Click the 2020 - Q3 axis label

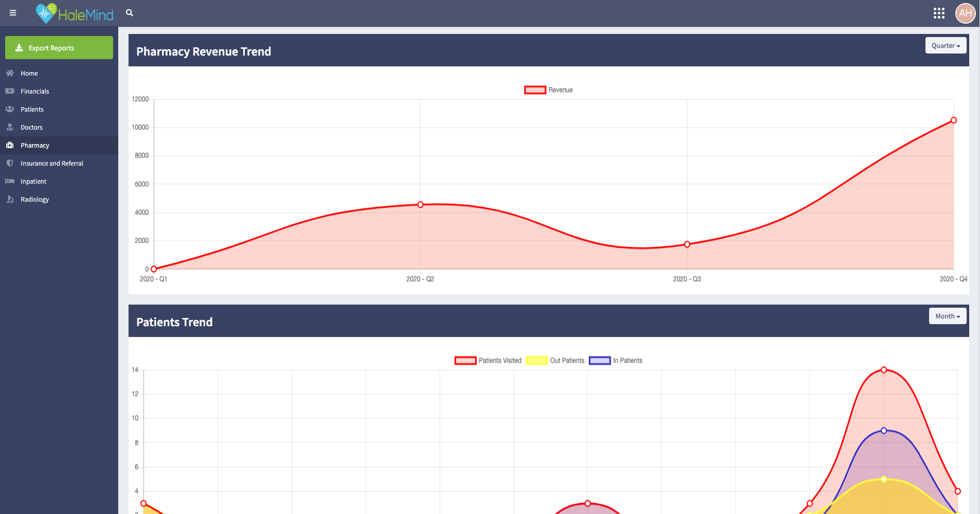tap(687, 279)
